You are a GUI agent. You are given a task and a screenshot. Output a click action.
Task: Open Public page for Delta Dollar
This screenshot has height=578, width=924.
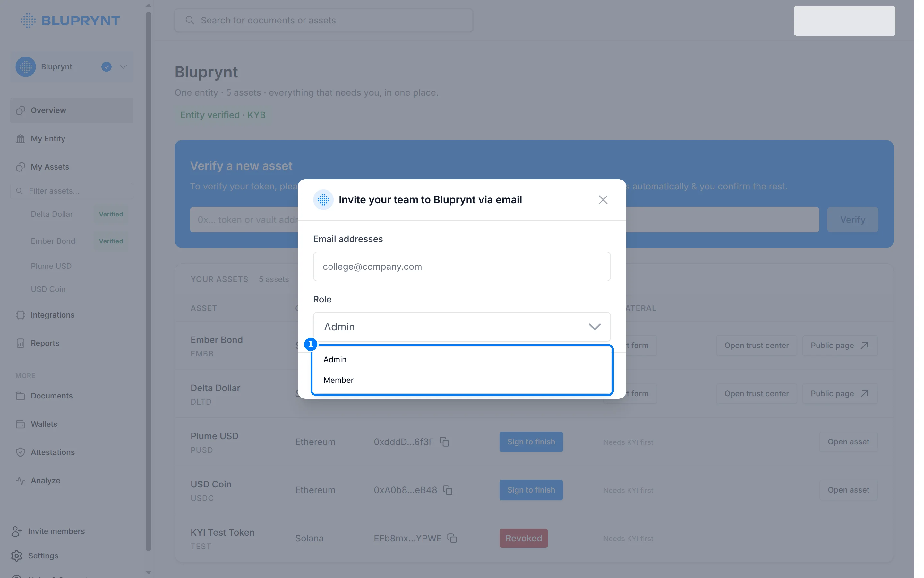[x=840, y=394]
